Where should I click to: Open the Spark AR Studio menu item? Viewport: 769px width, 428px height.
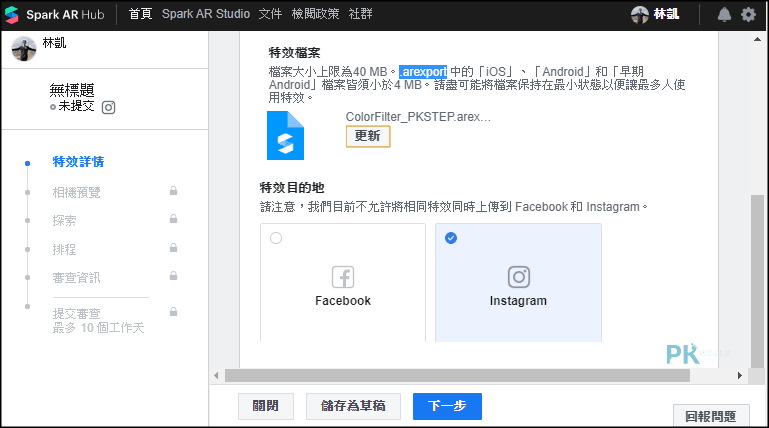pyautogui.click(x=206, y=14)
